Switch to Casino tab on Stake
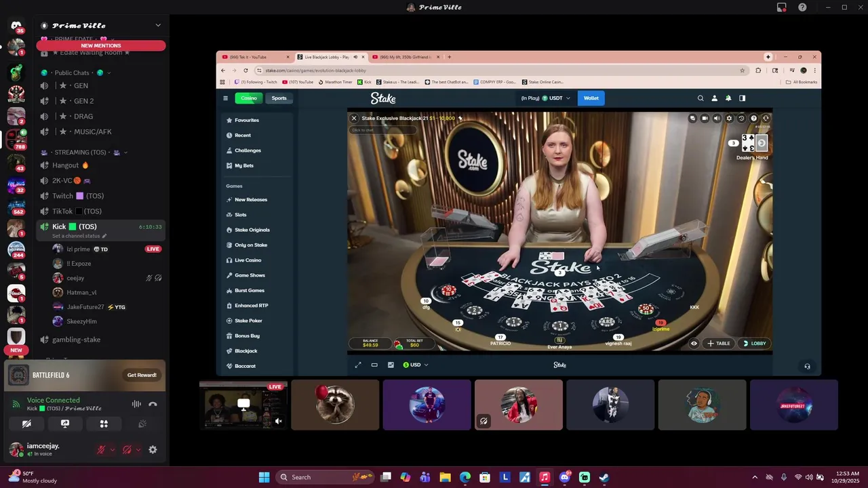The height and width of the screenshot is (488, 868). click(x=249, y=98)
